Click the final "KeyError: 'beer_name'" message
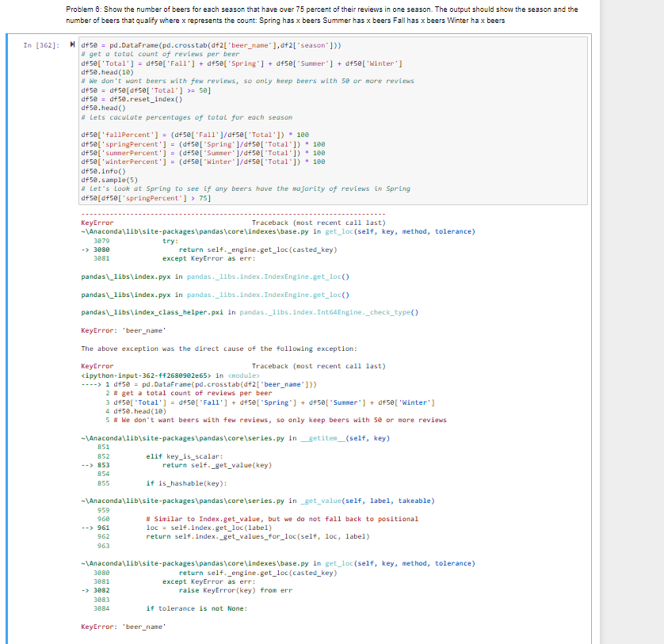Screen dimensions: 664x644 (x=124, y=627)
